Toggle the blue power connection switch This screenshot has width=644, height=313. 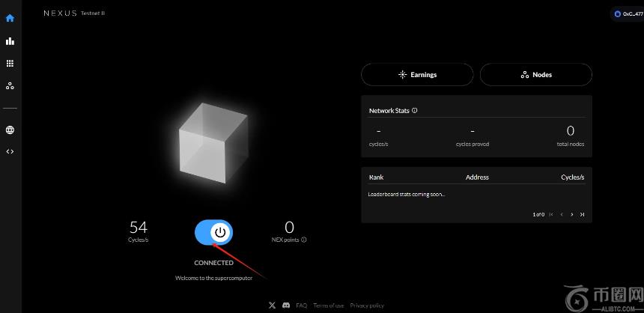[x=214, y=233]
